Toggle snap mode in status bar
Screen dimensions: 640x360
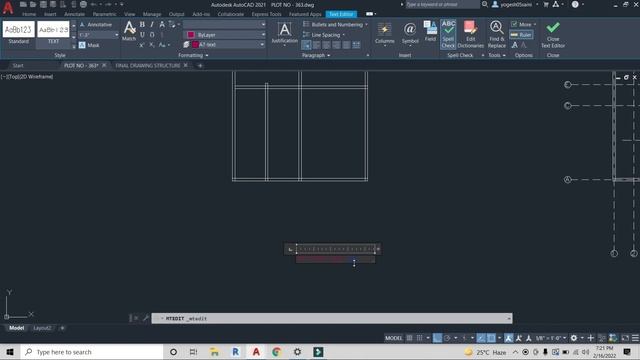point(419,338)
